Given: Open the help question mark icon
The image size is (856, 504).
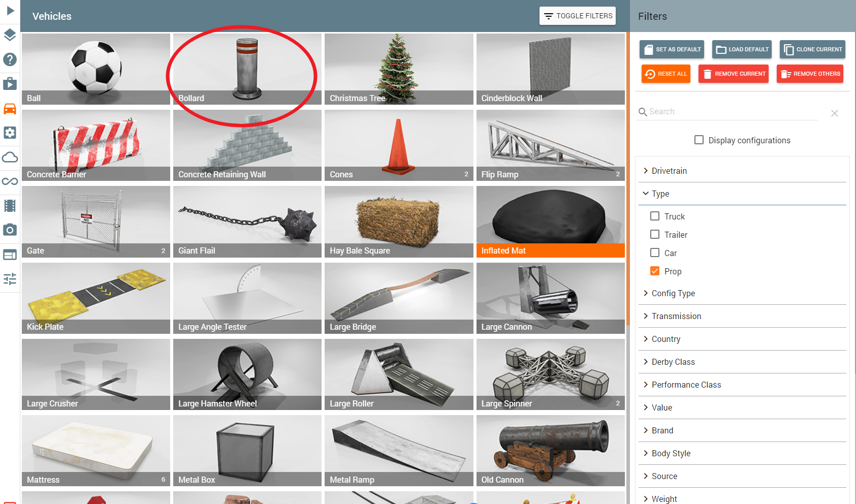Looking at the screenshot, I should (10, 59).
